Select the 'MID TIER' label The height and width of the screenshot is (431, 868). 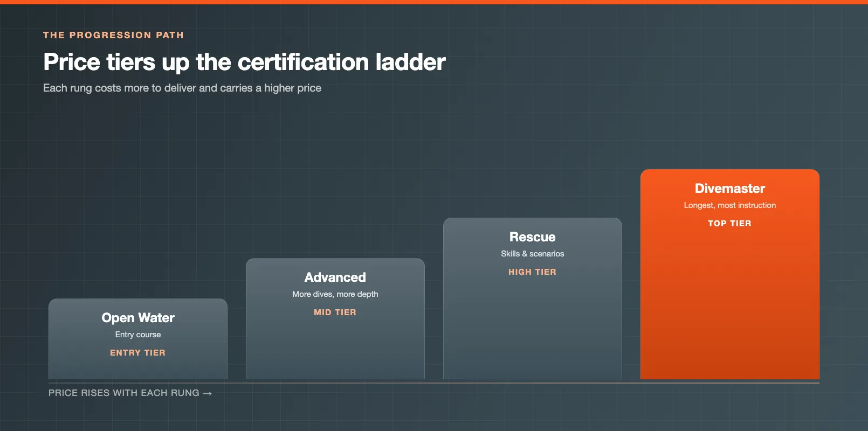coord(335,312)
